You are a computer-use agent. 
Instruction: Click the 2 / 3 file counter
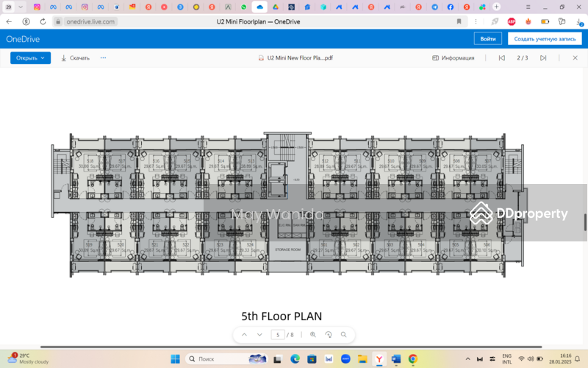523,58
